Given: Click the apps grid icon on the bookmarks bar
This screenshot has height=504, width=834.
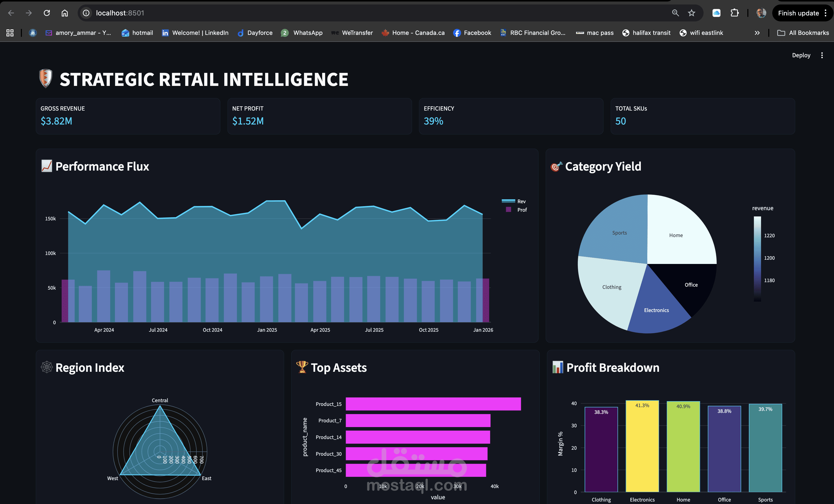Looking at the screenshot, I should 9,32.
